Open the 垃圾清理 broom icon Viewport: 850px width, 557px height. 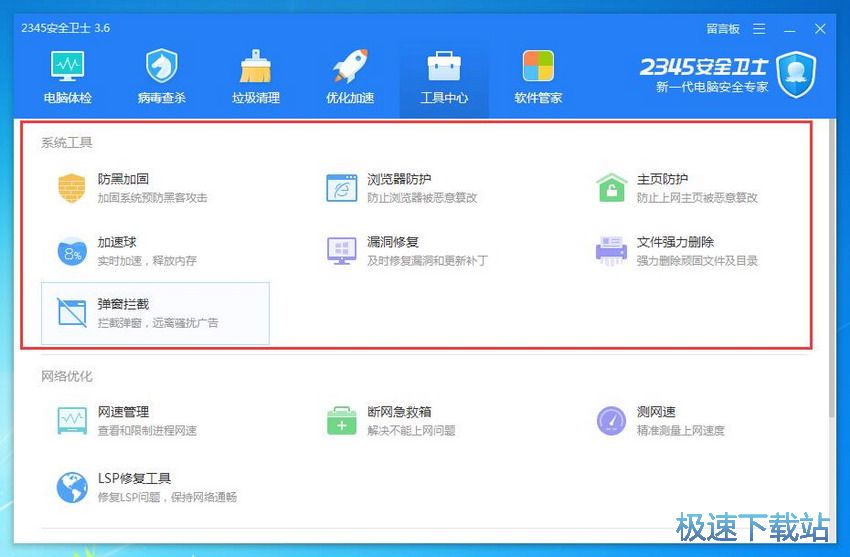tap(255, 66)
